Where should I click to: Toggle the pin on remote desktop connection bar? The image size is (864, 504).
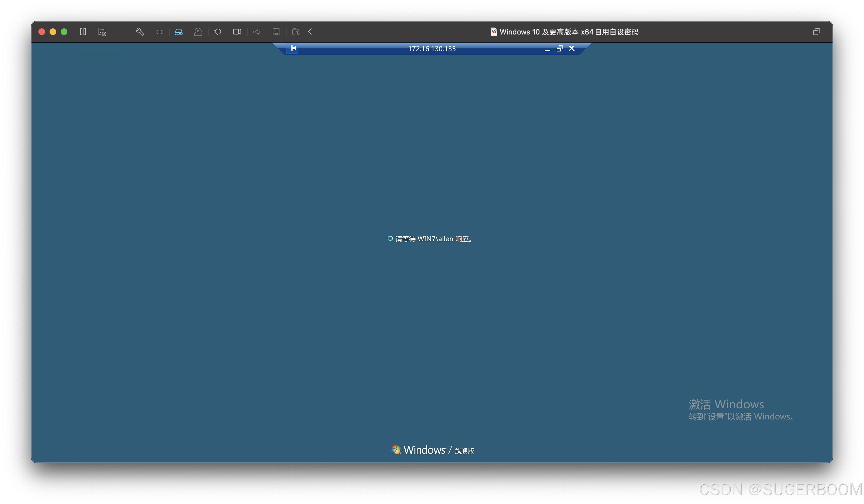point(293,48)
